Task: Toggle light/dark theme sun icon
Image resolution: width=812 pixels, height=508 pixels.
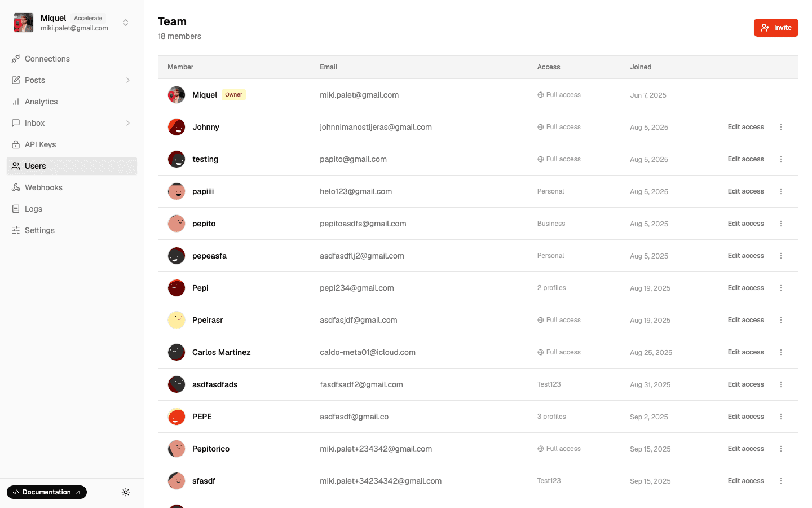Action: pyautogui.click(x=126, y=492)
